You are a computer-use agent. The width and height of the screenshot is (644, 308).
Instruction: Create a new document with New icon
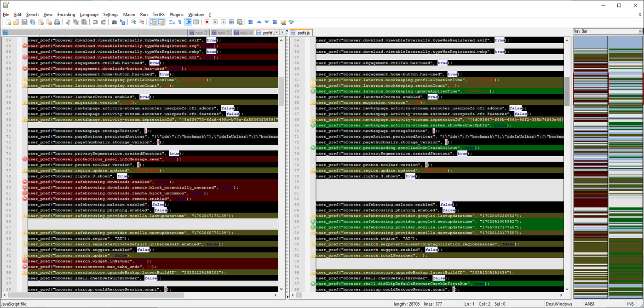click(8, 22)
